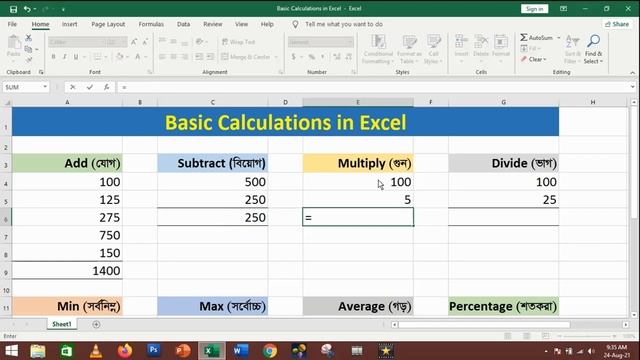Click the New Sheet plus button
The image size is (640, 360).
(96, 324)
